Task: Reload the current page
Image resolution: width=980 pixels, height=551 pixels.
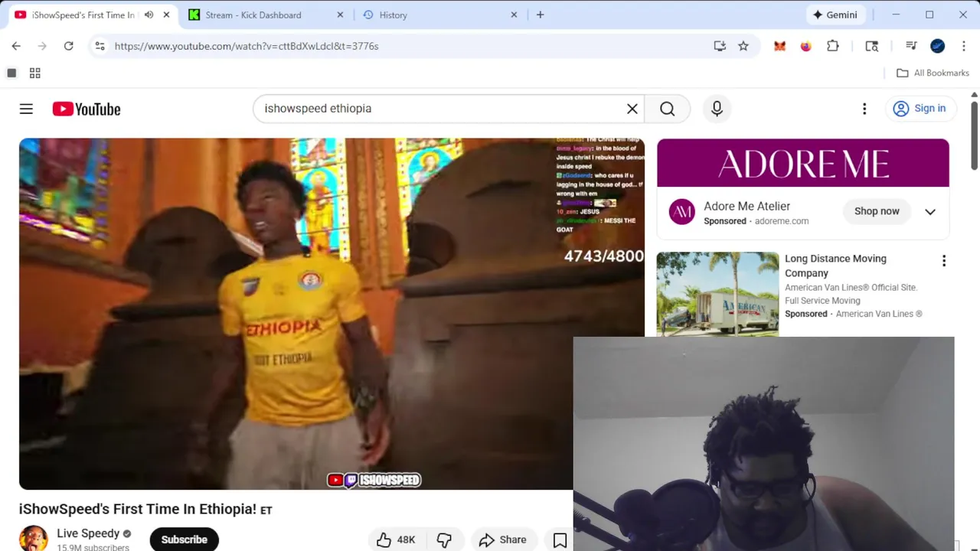Action: [68, 46]
